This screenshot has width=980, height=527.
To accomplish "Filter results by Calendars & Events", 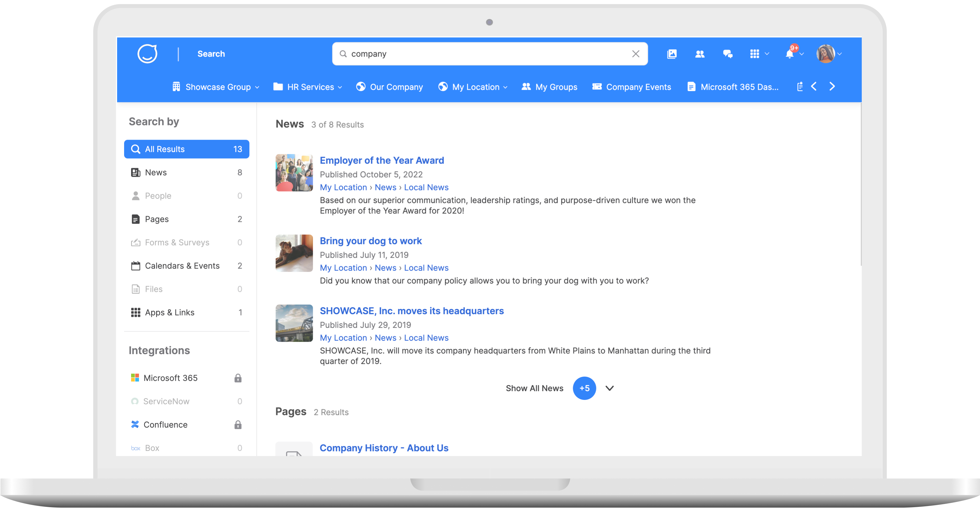I will [186, 266].
